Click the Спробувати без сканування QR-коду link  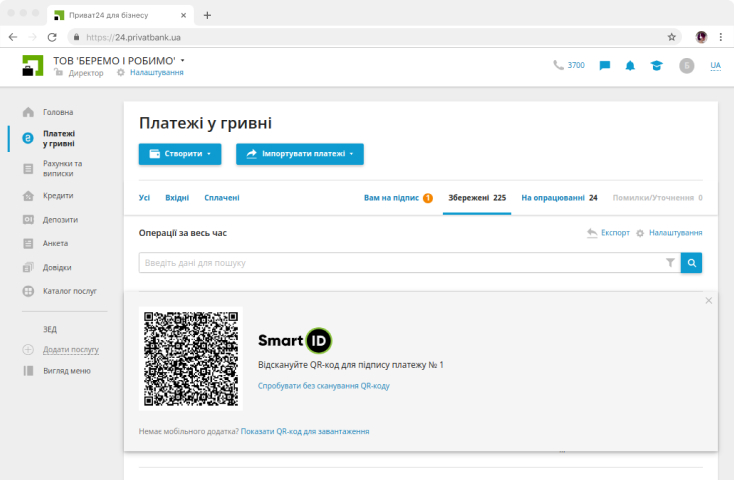[x=323, y=385]
